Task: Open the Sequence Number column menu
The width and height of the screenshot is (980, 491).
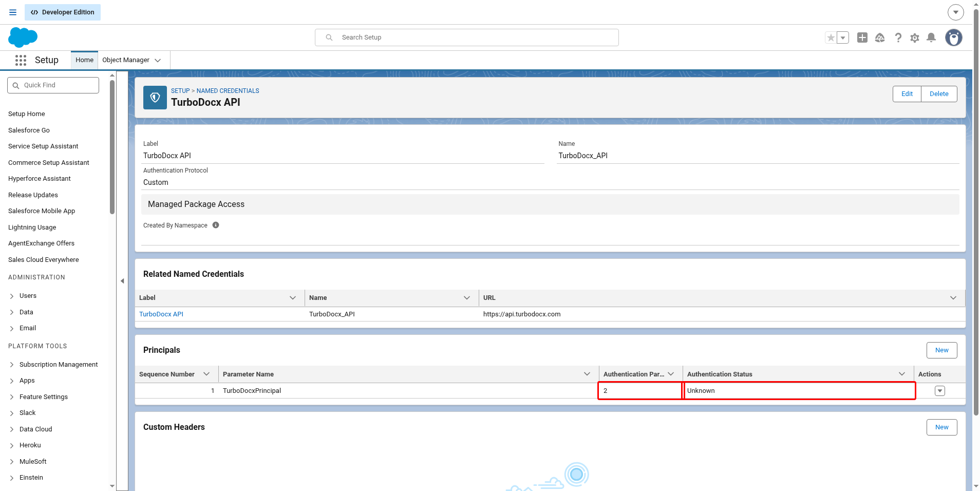Action: click(206, 374)
